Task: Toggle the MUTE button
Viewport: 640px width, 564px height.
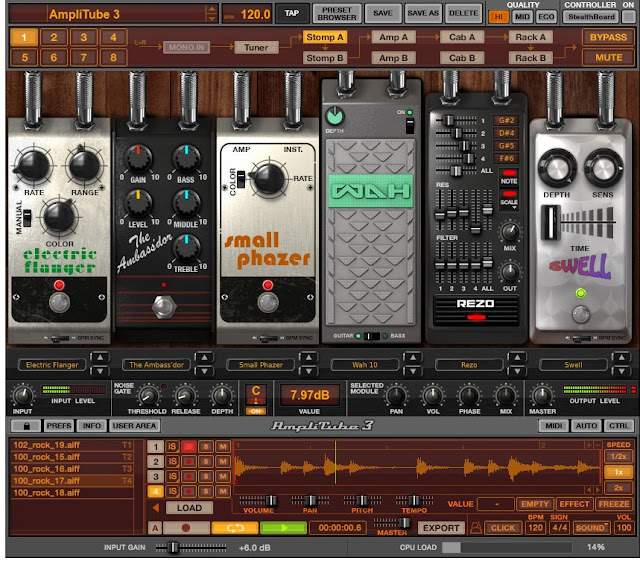Action: click(608, 58)
